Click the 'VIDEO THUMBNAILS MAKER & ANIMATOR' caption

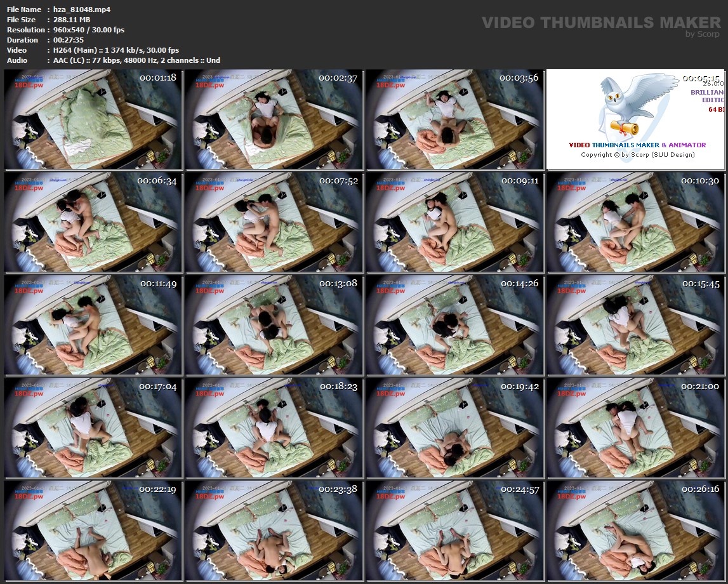click(637, 145)
